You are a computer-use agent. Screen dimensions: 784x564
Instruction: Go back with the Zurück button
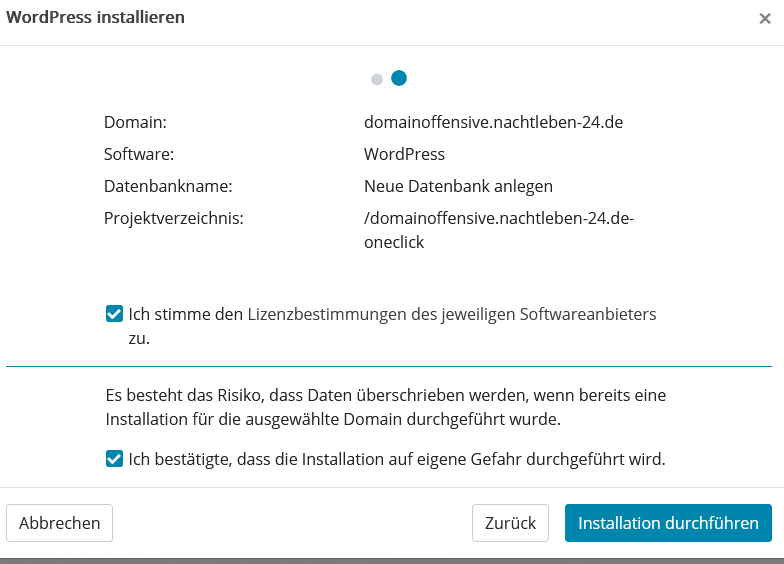(x=510, y=523)
